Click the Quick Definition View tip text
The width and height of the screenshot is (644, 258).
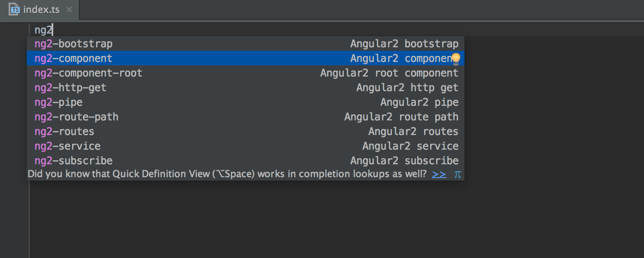click(227, 174)
